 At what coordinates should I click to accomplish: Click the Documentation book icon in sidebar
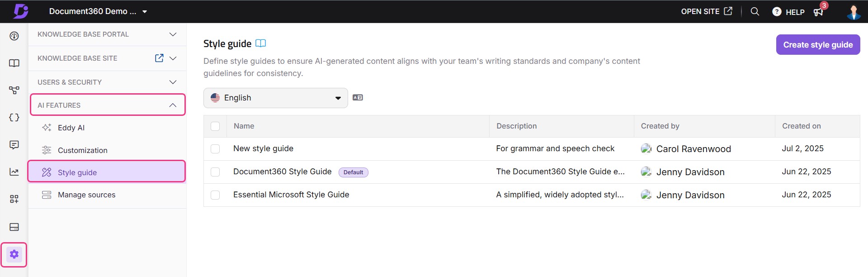tap(14, 63)
